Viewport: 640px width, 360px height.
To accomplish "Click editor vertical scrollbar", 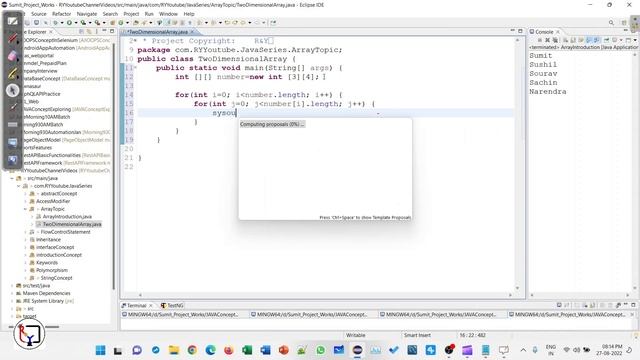I will click(x=518, y=163).
